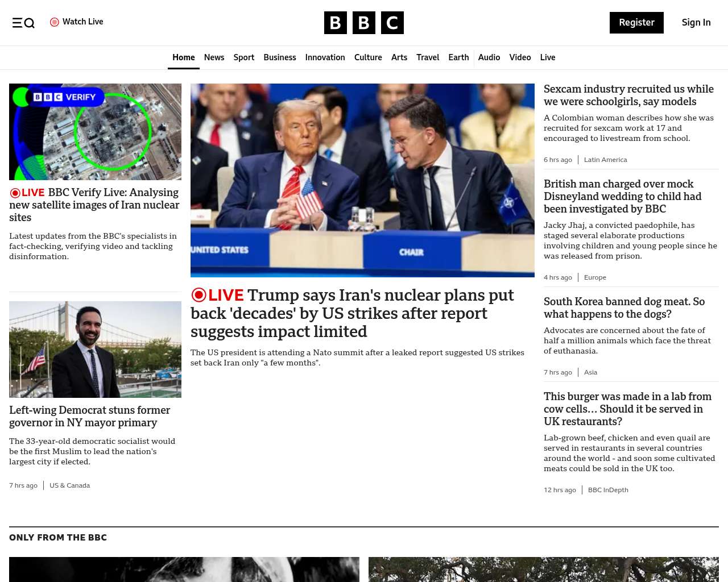Image resolution: width=728 pixels, height=582 pixels.
Task: Select the Audio menu item
Action: coord(489,57)
